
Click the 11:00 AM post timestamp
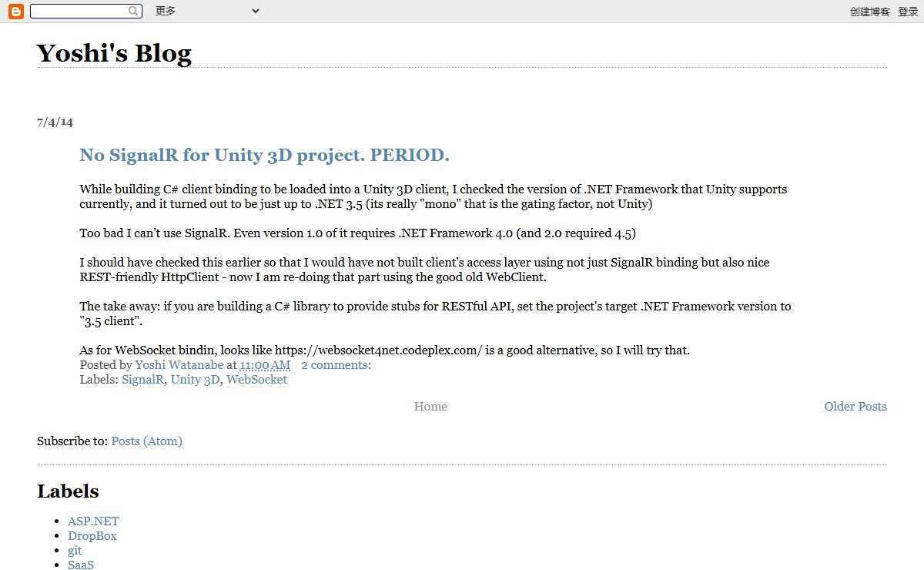pyautogui.click(x=265, y=365)
